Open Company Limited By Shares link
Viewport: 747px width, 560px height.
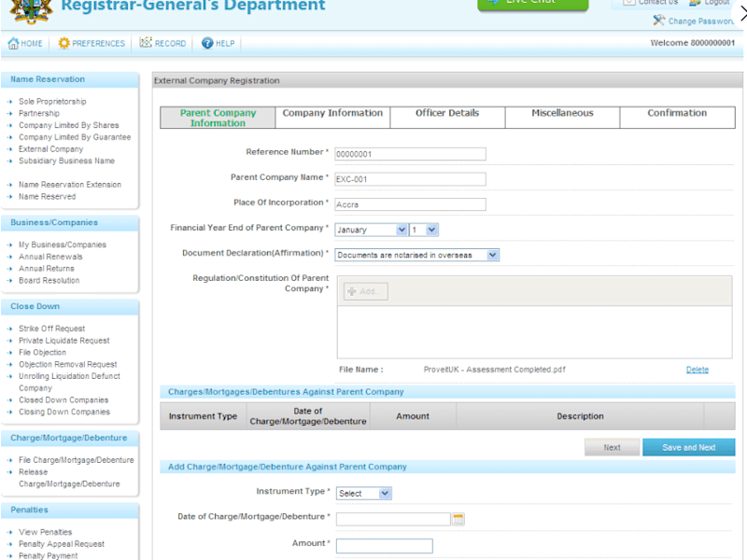(x=68, y=125)
